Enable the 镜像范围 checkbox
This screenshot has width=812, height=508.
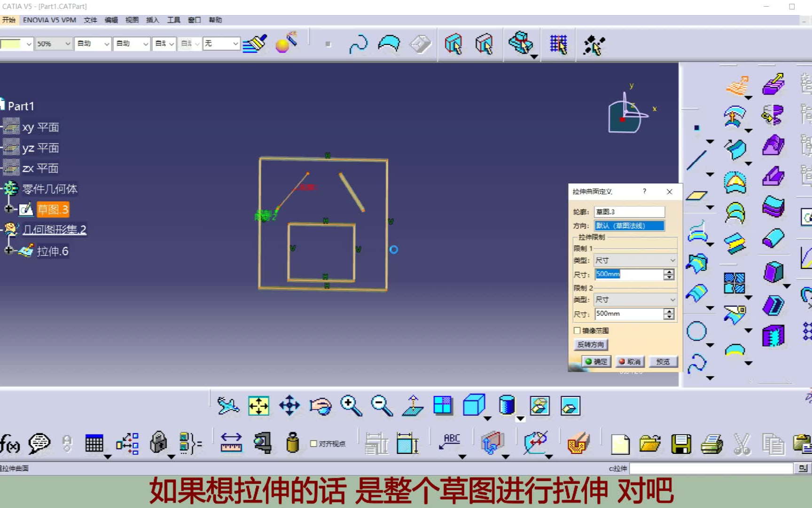point(577,331)
